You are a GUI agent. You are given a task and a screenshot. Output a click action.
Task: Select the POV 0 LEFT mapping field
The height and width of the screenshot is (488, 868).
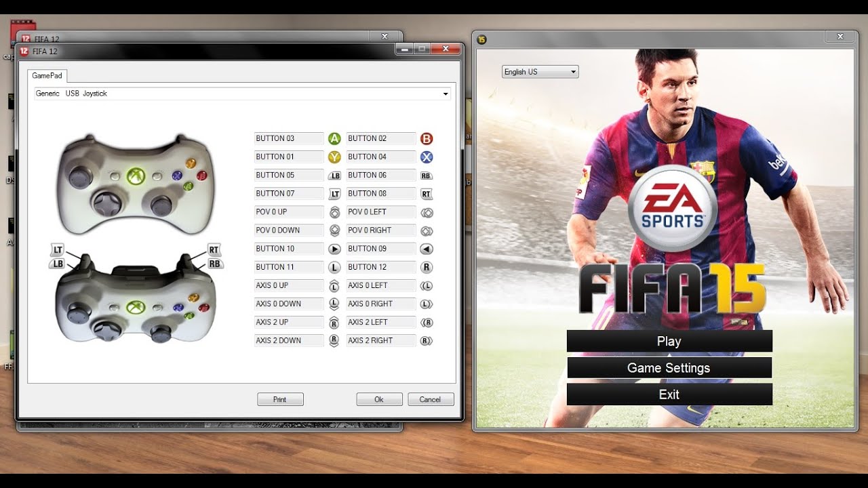381,211
